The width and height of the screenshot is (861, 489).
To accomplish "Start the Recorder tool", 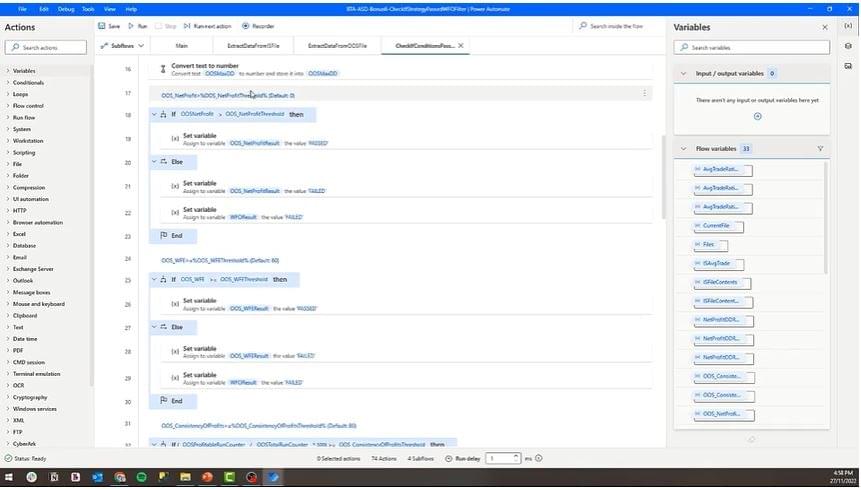I will tap(258, 26).
